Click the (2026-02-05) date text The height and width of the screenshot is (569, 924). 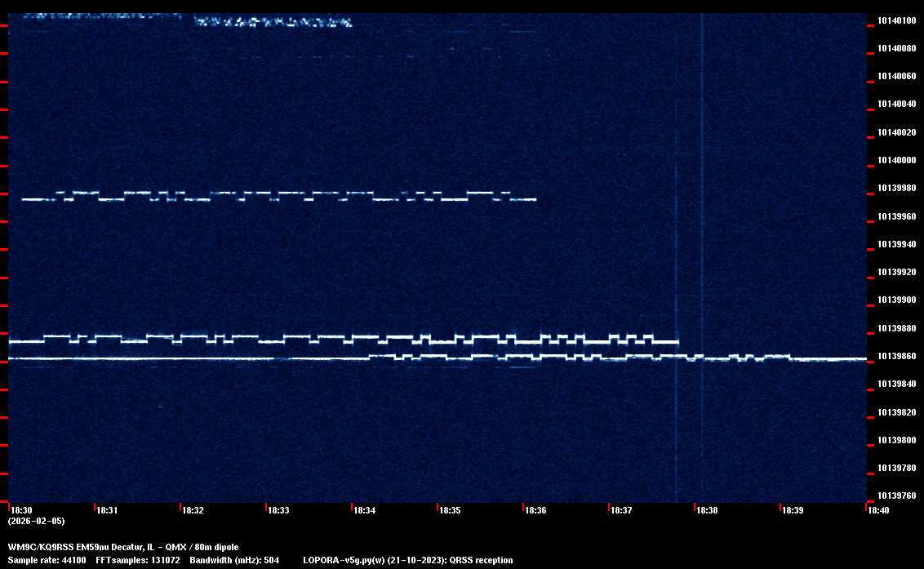pos(36,521)
